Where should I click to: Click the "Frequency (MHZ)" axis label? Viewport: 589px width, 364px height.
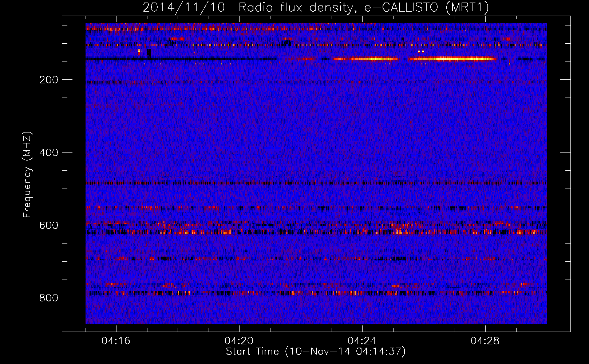[x=27, y=175]
